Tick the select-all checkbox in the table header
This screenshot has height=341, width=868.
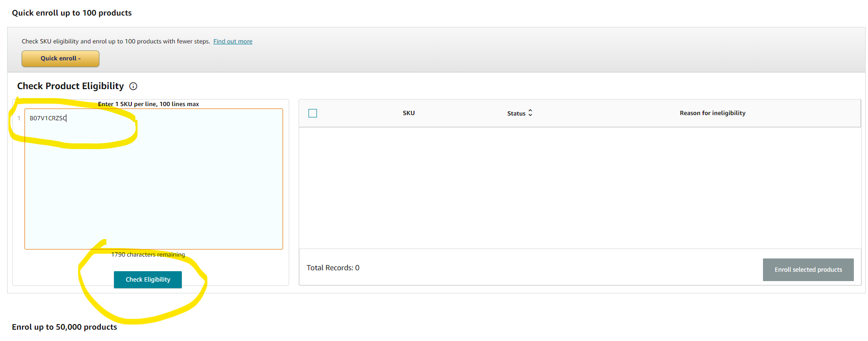[x=313, y=113]
